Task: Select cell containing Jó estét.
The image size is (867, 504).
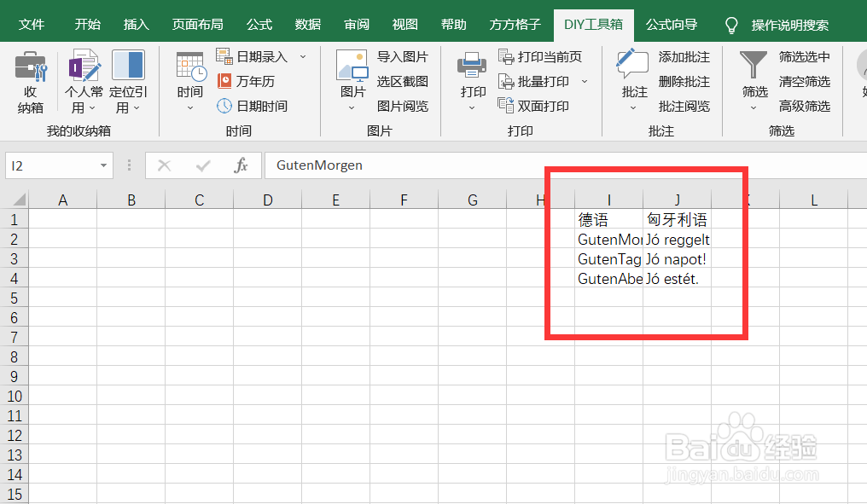Action: click(678, 279)
